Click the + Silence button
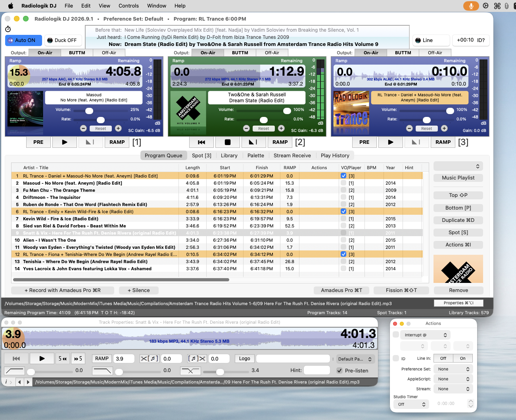 point(139,290)
